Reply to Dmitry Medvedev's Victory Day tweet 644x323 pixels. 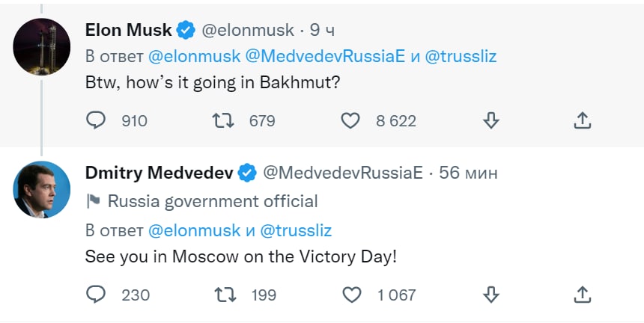(x=96, y=295)
